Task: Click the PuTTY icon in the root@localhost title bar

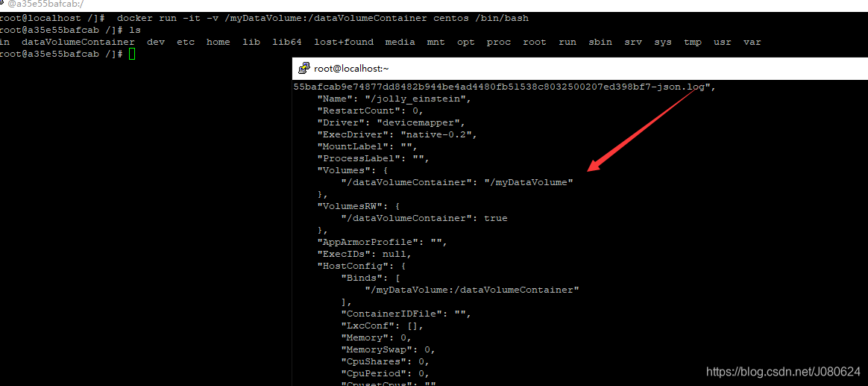Action: pos(304,69)
